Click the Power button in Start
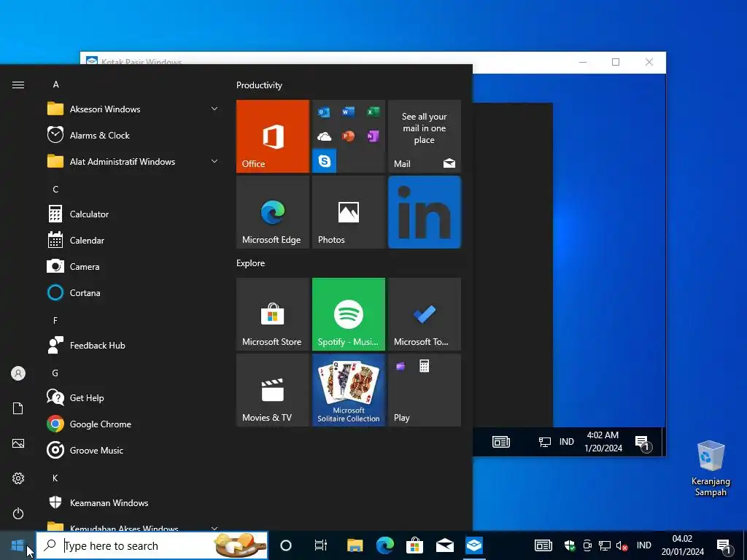This screenshot has height=560, width=747. (18, 513)
